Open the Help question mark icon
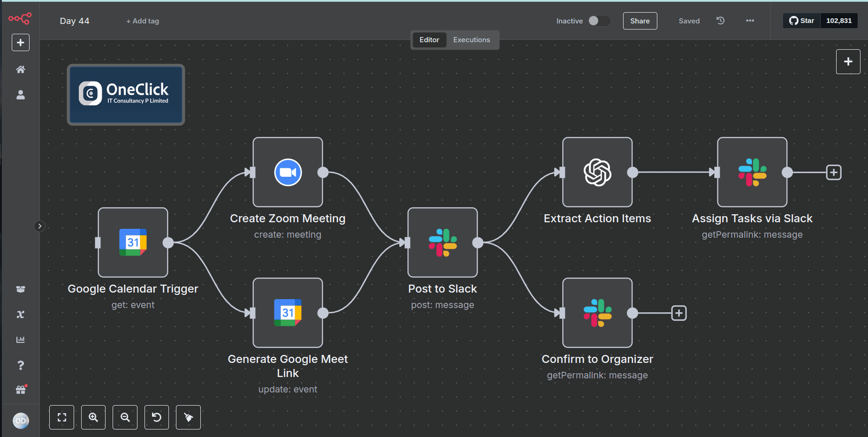This screenshot has width=868, height=437. pyautogui.click(x=21, y=365)
